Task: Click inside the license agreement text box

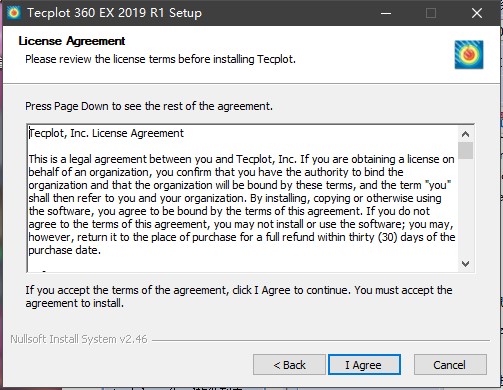Action: click(x=243, y=198)
